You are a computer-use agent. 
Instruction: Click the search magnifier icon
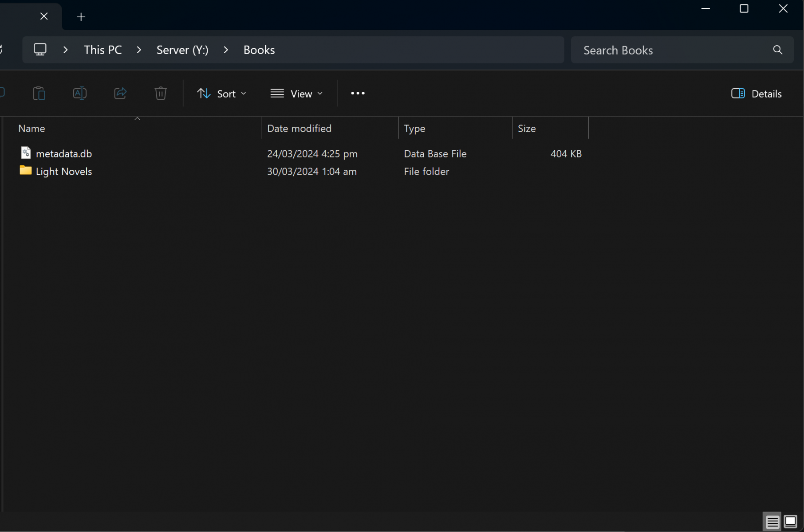pos(777,50)
